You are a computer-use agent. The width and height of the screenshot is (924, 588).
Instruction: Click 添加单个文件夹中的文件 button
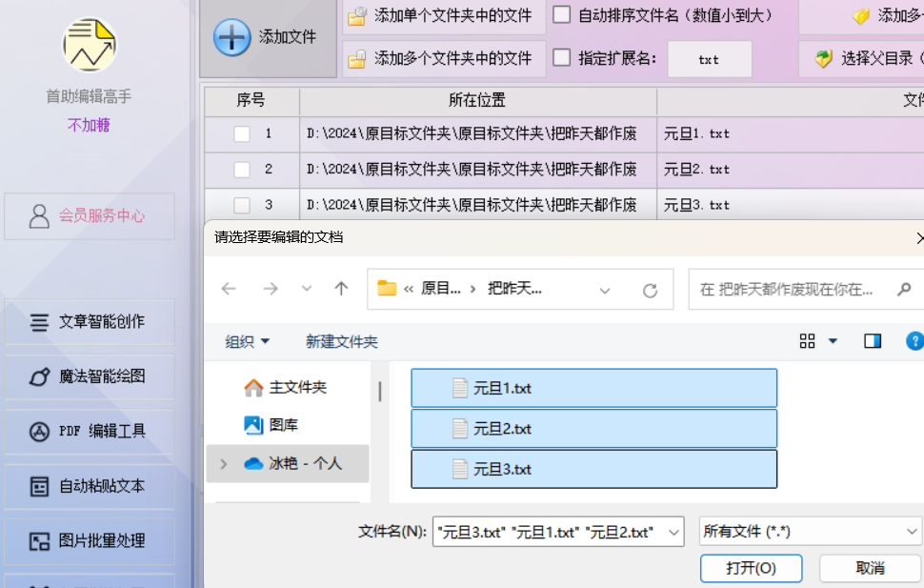click(444, 16)
